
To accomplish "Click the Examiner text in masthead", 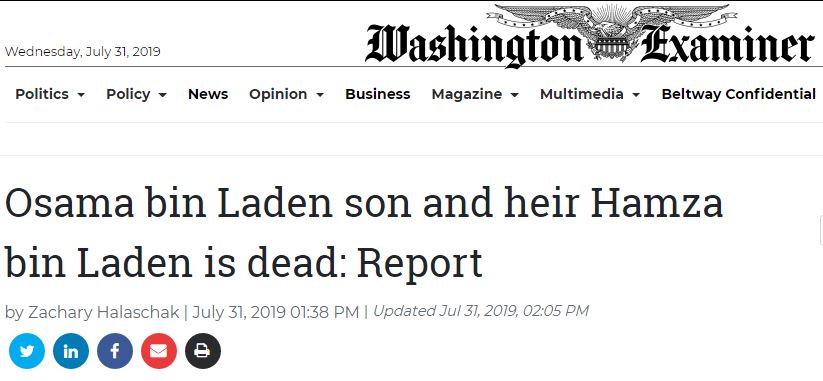I will tap(727, 44).
